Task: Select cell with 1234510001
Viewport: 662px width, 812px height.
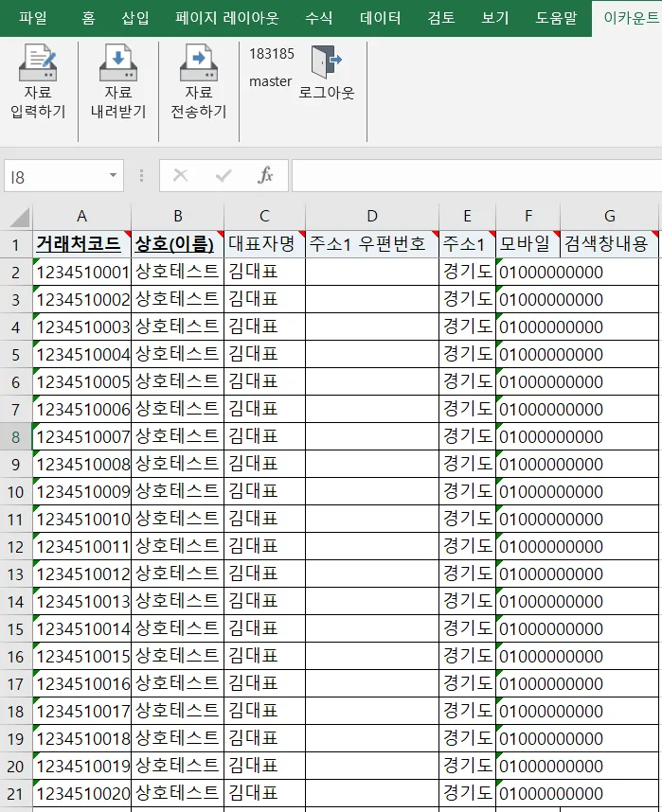Action: (x=81, y=272)
